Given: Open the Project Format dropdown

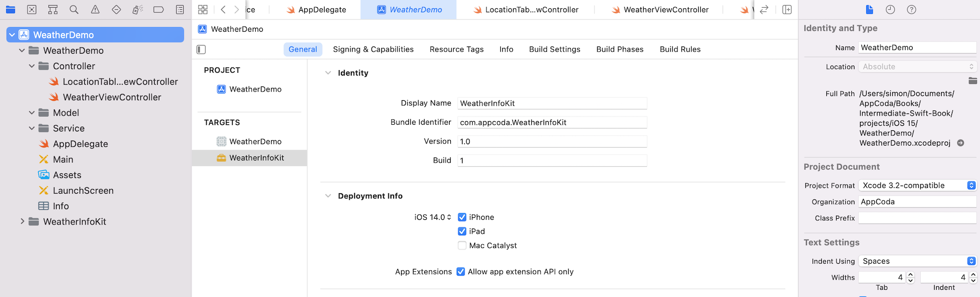Looking at the screenshot, I should click(x=917, y=186).
